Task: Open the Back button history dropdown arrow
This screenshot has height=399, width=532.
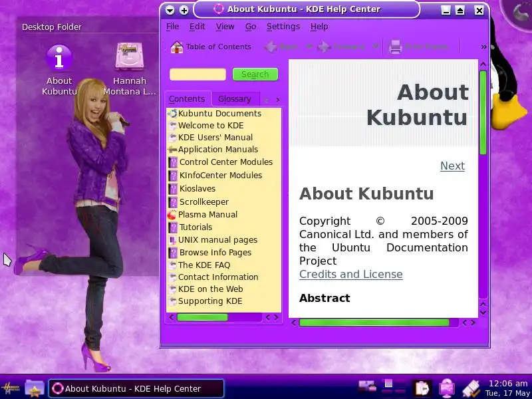Action: pyautogui.click(x=309, y=47)
